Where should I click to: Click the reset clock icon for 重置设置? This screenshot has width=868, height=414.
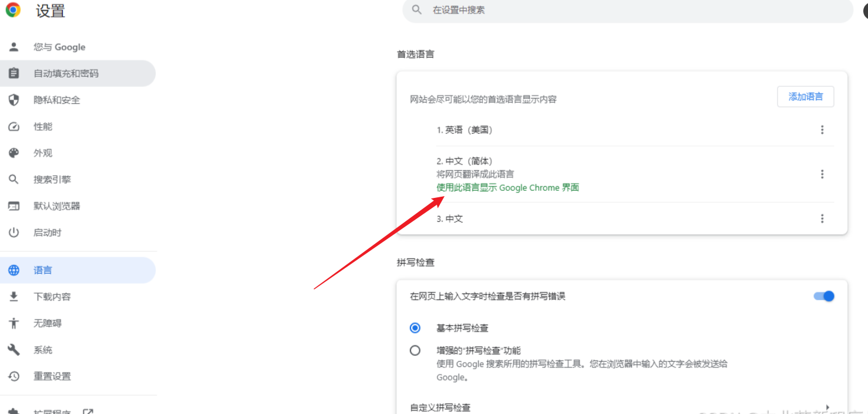coord(14,376)
